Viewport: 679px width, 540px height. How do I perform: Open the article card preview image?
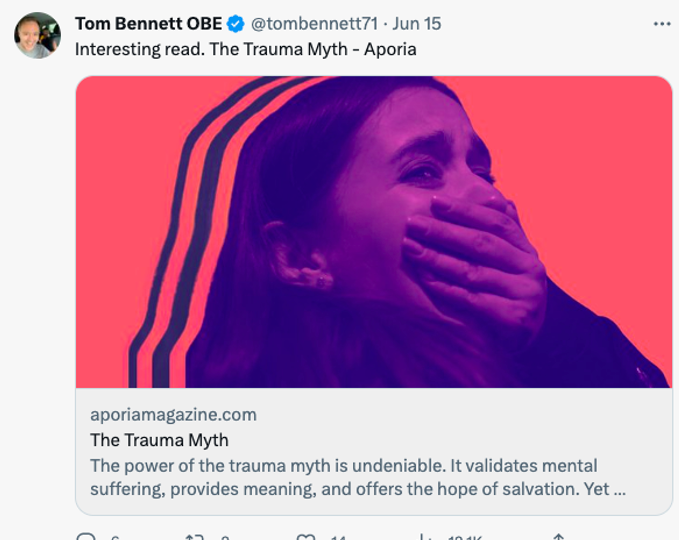tap(374, 232)
